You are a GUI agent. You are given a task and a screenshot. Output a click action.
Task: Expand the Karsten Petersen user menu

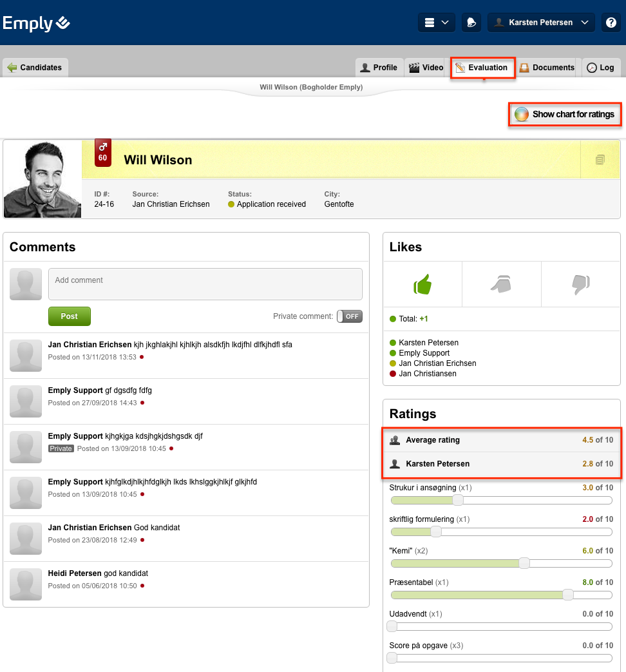(x=540, y=23)
